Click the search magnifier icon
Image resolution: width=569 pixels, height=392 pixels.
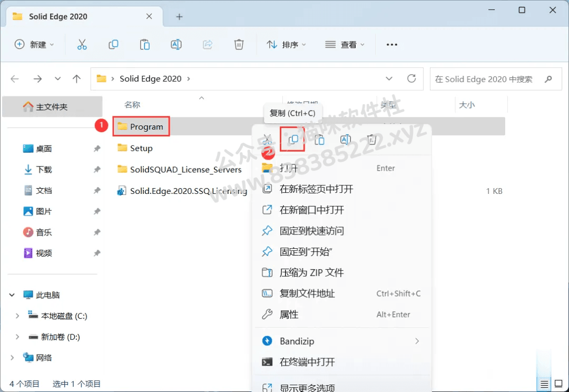[548, 79]
